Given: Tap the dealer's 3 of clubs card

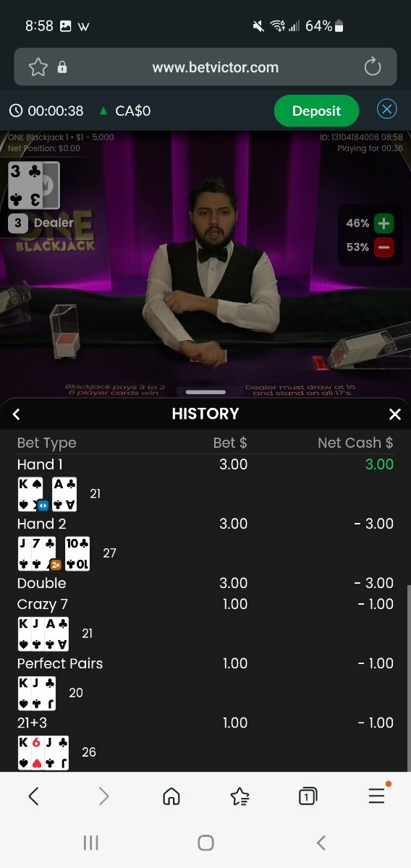Looking at the screenshot, I should (x=25, y=185).
